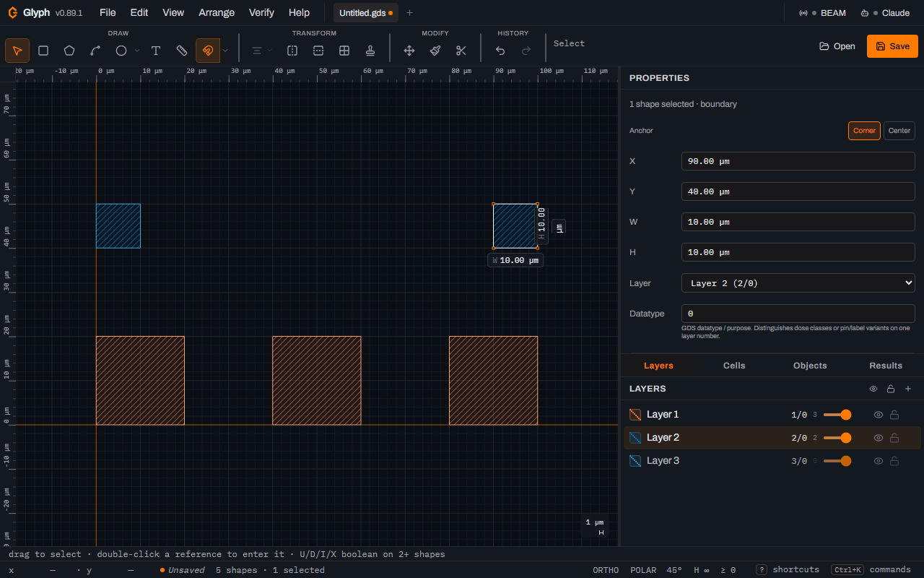
Task: Click the BEAM connection status
Action: click(x=822, y=13)
